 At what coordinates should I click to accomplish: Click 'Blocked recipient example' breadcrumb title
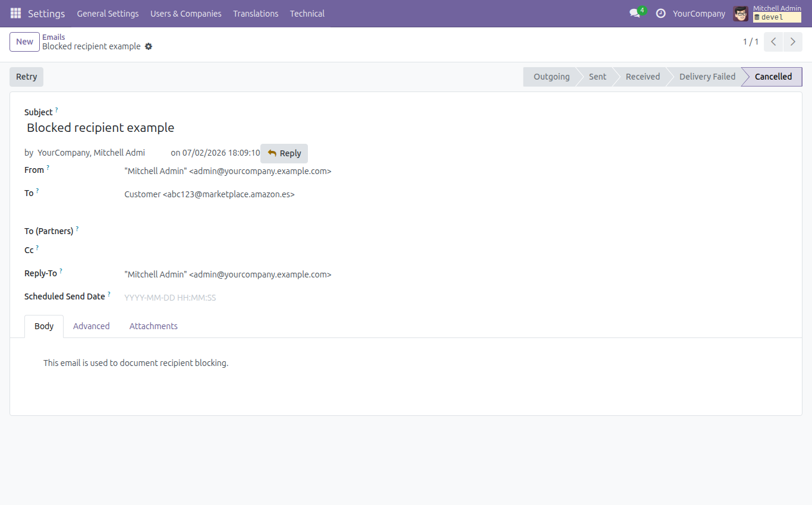coord(92,46)
